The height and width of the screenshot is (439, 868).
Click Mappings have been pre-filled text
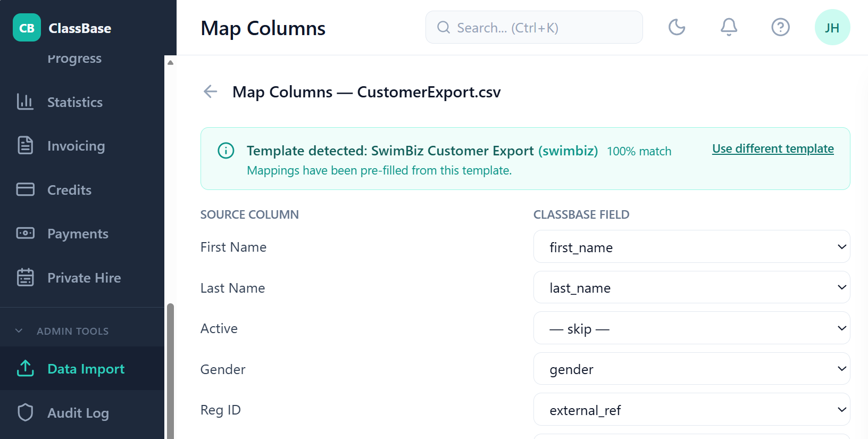[x=379, y=170]
